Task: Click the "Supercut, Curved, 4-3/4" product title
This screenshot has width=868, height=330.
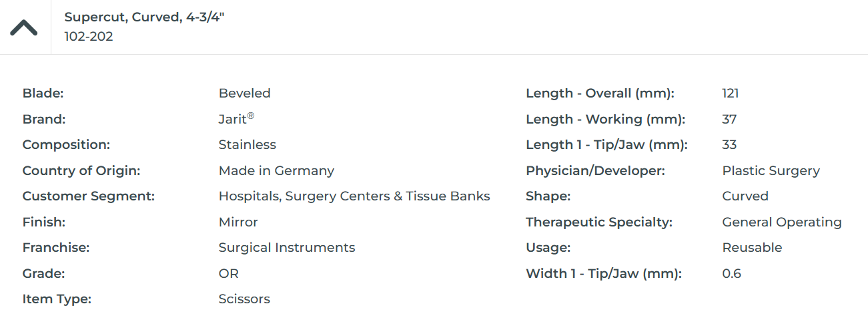Action: coord(144,17)
